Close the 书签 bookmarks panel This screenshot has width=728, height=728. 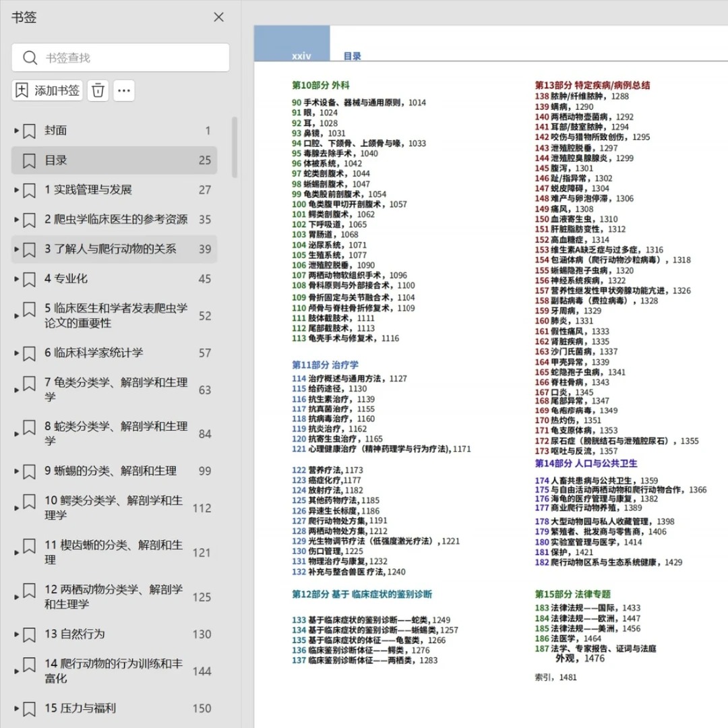(218, 18)
